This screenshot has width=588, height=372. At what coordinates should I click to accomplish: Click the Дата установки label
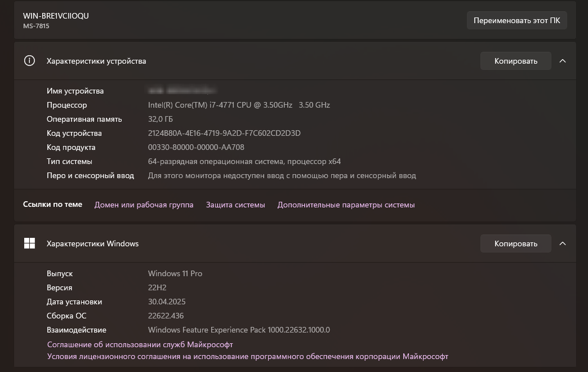[x=74, y=302]
